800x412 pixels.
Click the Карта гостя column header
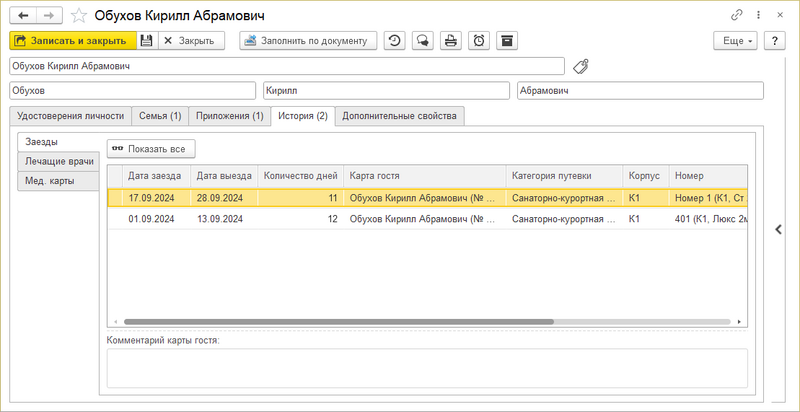tap(424, 176)
